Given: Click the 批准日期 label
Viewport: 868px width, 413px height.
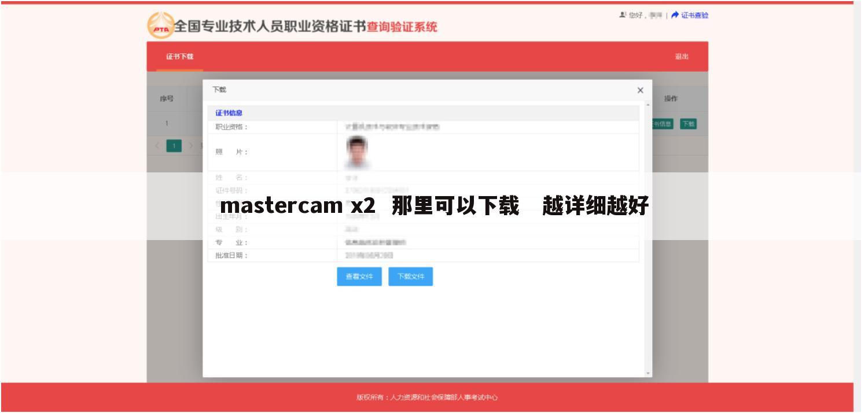Looking at the screenshot, I should coord(231,256).
